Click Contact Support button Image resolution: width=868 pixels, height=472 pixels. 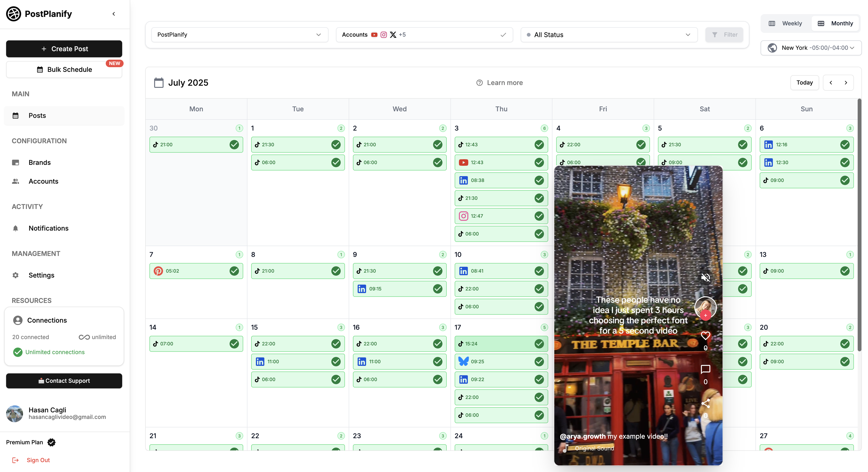click(64, 381)
